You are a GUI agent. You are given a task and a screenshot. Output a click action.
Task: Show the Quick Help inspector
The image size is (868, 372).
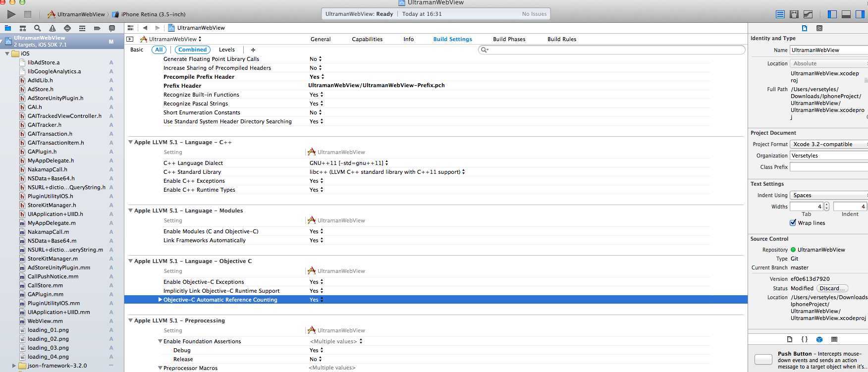pyautogui.click(x=819, y=28)
